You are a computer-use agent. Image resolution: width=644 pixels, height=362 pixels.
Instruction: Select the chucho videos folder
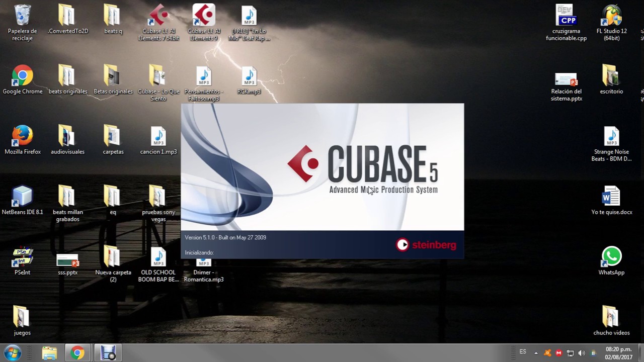click(x=611, y=322)
